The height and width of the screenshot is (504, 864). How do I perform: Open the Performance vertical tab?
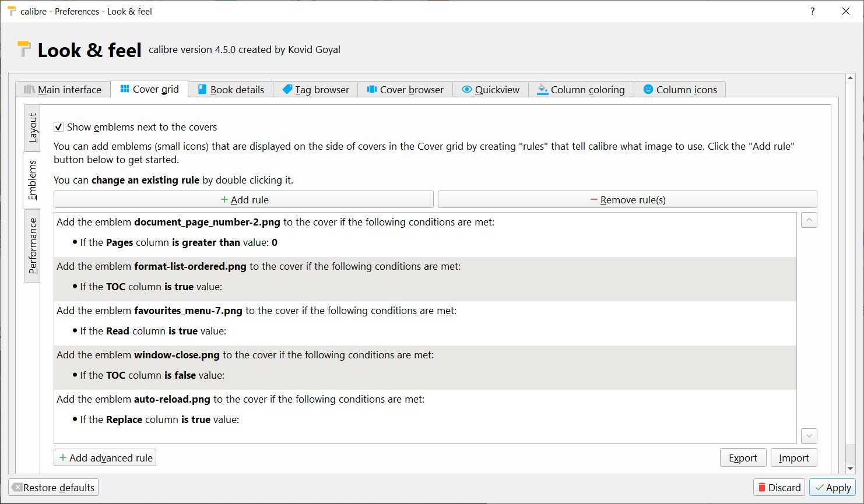point(33,245)
